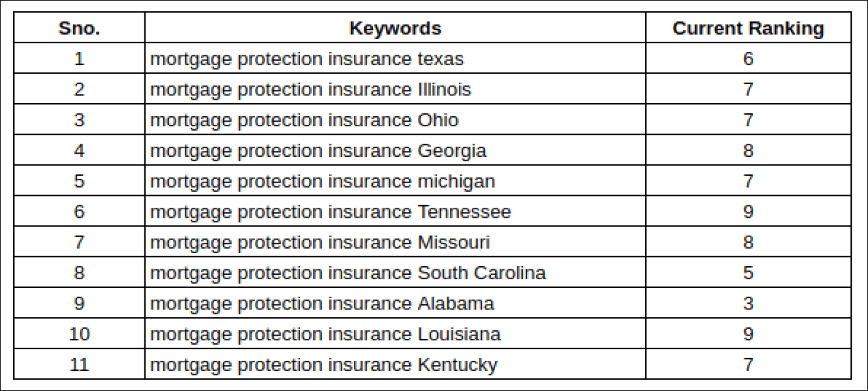Screen dimensions: 868x391
Task: Click the mortgage protection insurance Illinois cell
Action: [395, 90]
